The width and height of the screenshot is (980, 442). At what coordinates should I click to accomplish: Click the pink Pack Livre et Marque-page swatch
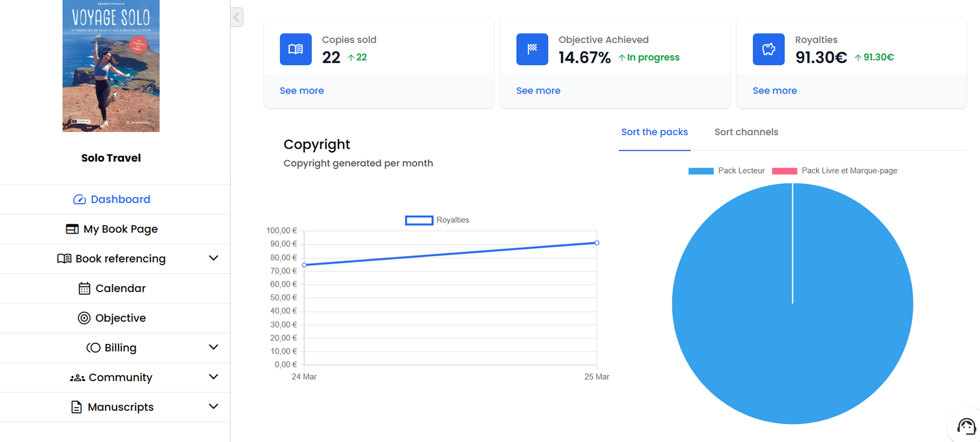click(784, 171)
